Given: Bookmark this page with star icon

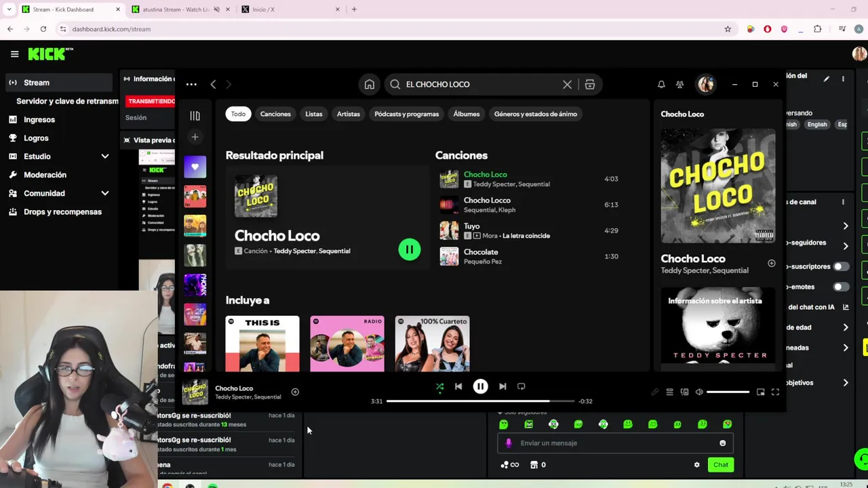Looking at the screenshot, I should coord(728,29).
